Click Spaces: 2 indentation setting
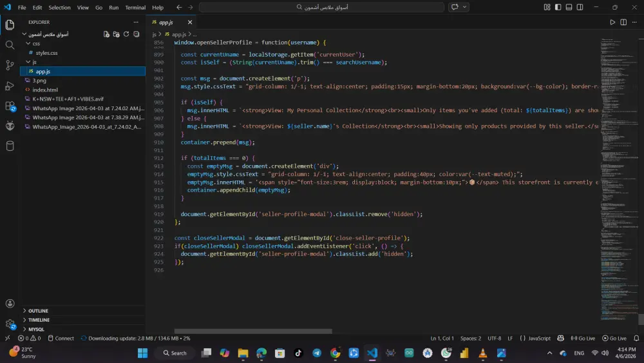 pos(471,338)
